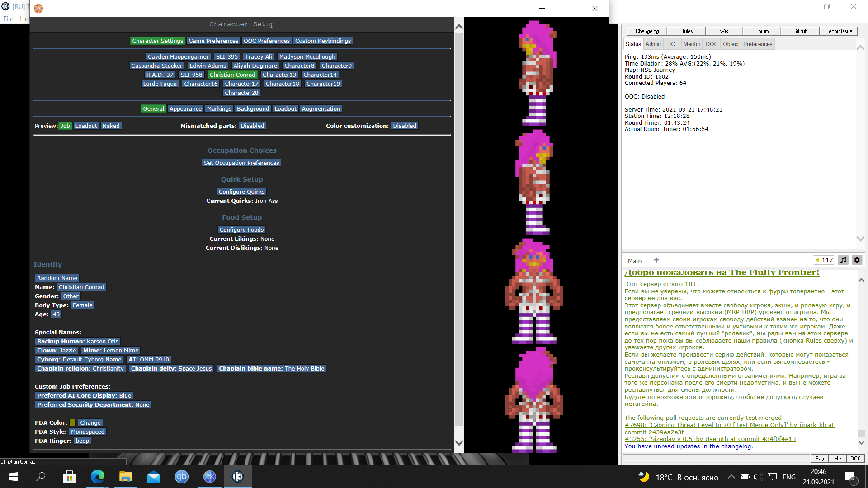Click the chat message input field
The width and height of the screenshot is (868, 488).
(x=716, y=458)
